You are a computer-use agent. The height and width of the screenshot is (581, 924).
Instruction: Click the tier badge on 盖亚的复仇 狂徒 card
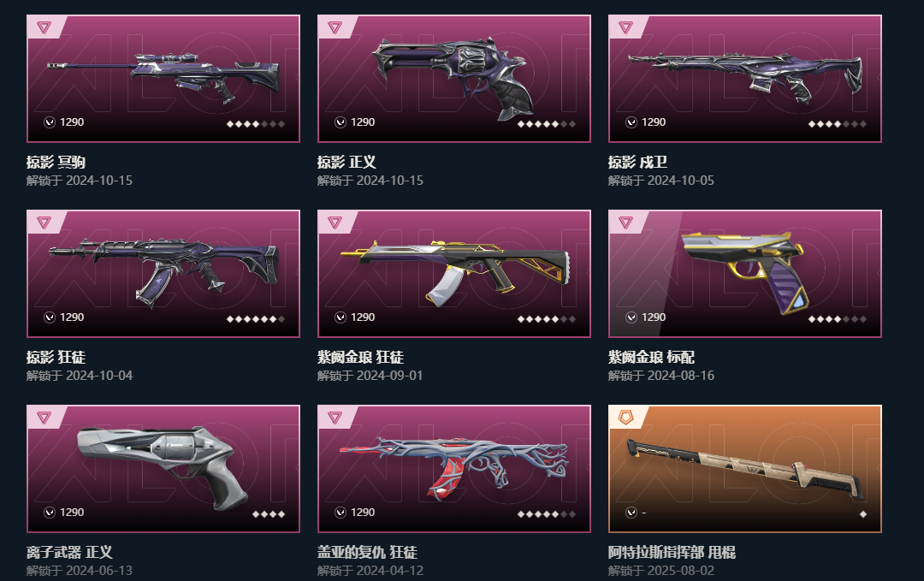point(335,418)
